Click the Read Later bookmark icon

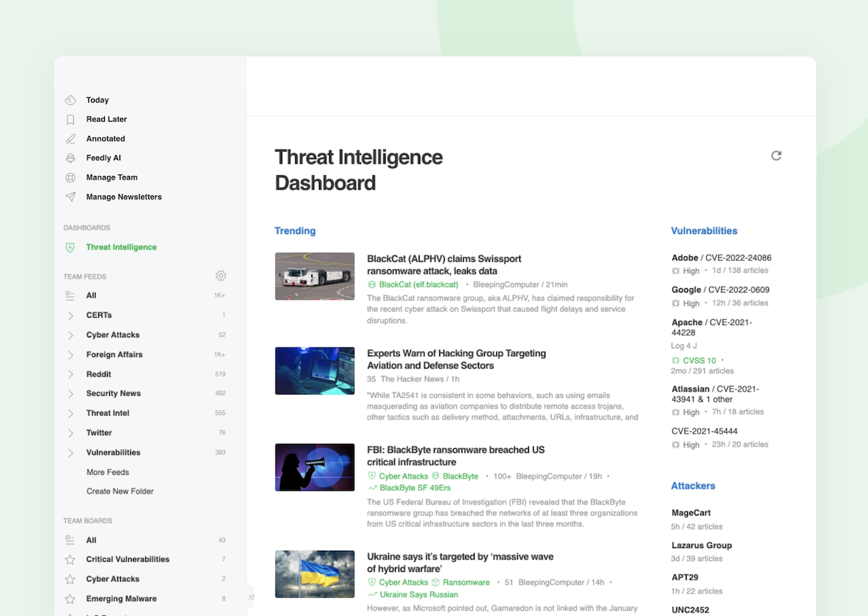click(70, 119)
